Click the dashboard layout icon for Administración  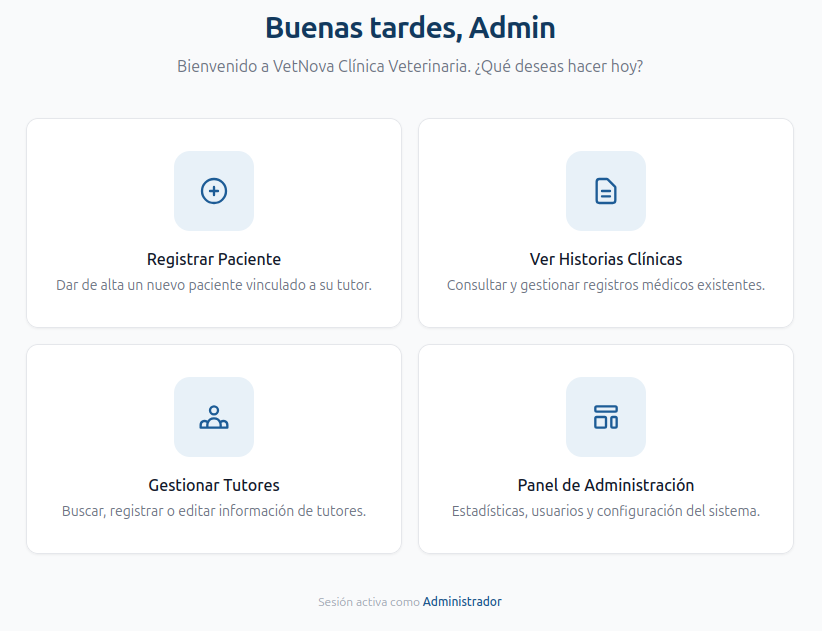(x=605, y=417)
